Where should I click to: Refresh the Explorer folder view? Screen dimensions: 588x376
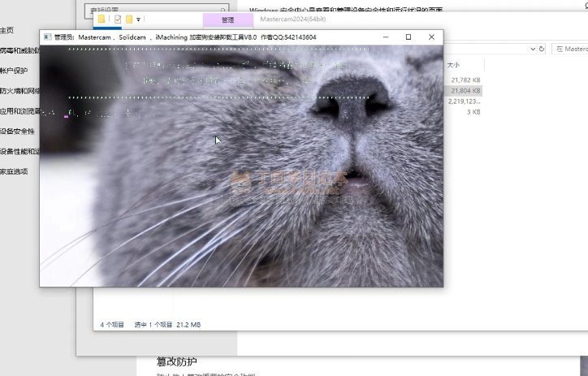point(543,49)
